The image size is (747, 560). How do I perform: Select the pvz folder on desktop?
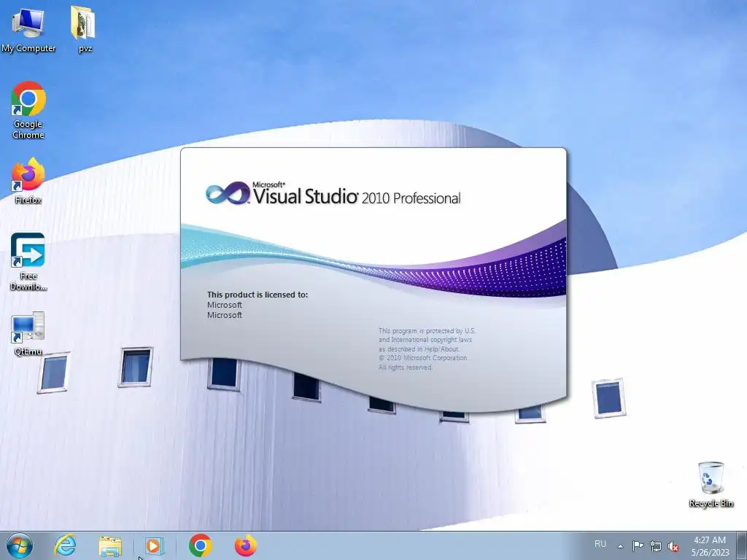point(84,29)
